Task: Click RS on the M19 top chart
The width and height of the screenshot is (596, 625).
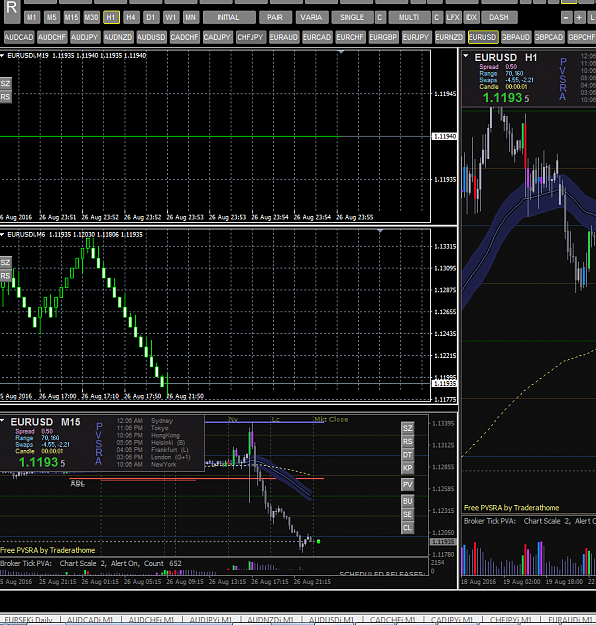Action: click(x=5, y=97)
